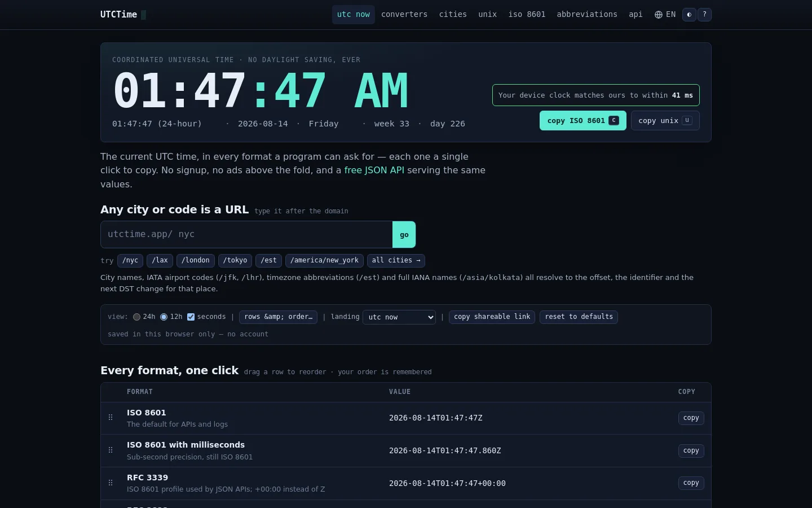Screen dimensions: 812x508
Task: Click the day 226 label
Action: (x=448, y=124)
